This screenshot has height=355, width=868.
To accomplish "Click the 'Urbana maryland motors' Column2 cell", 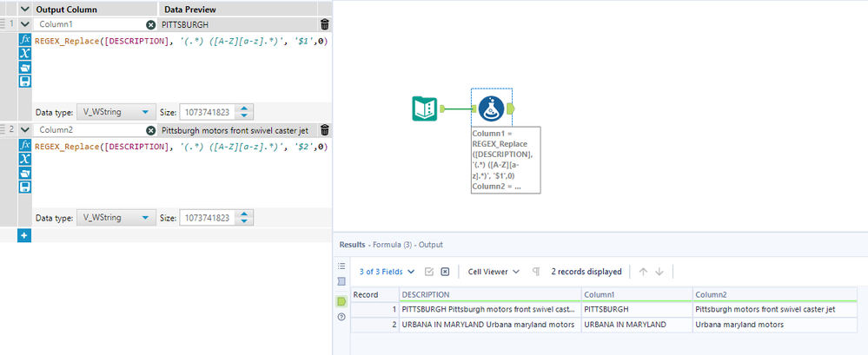I will tap(774, 325).
